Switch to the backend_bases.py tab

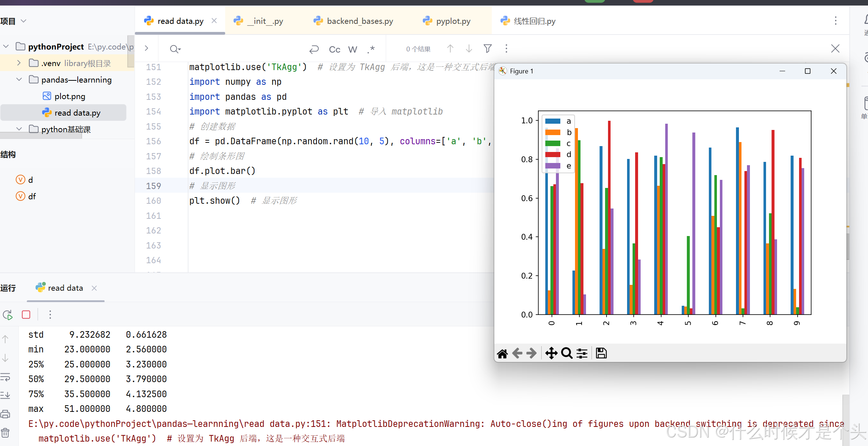click(x=359, y=21)
